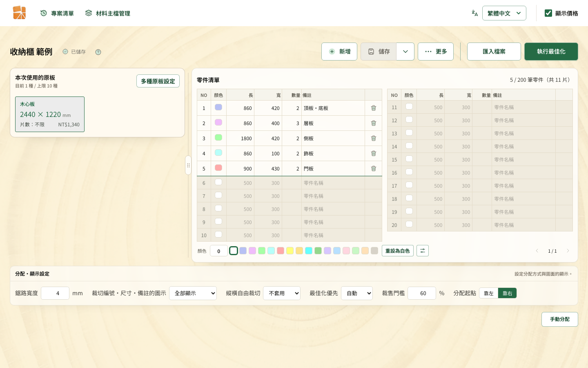Open the 更多 menu
The width and height of the screenshot is (588, 368).
click(436, 52)
